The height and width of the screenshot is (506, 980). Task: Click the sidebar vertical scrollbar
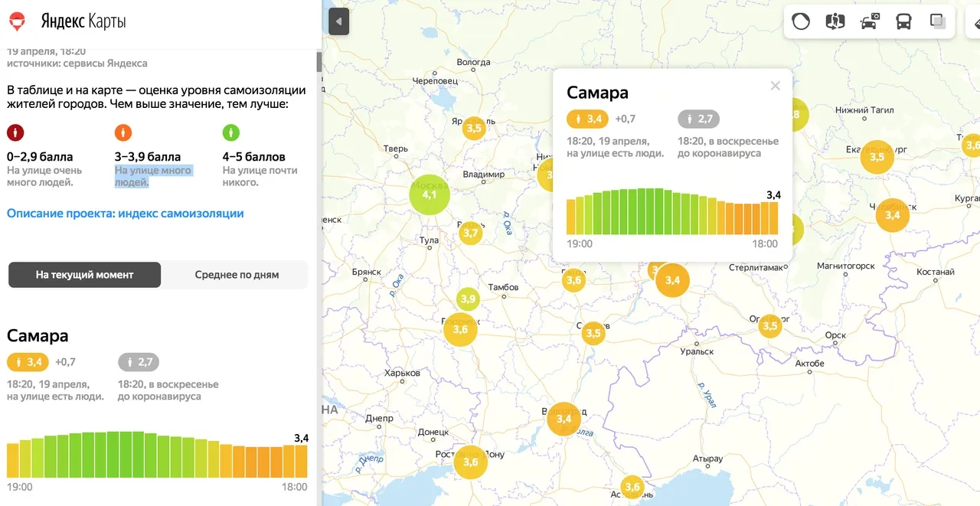[319, 63]
